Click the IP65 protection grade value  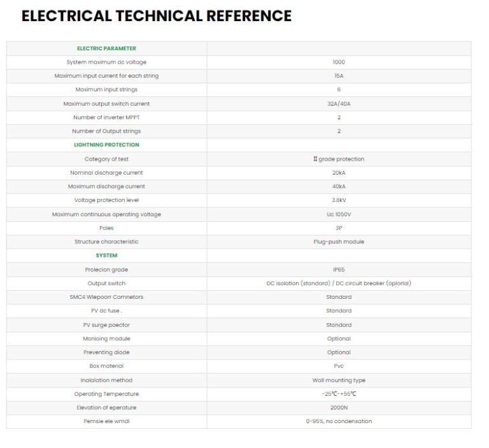point(339,270)
